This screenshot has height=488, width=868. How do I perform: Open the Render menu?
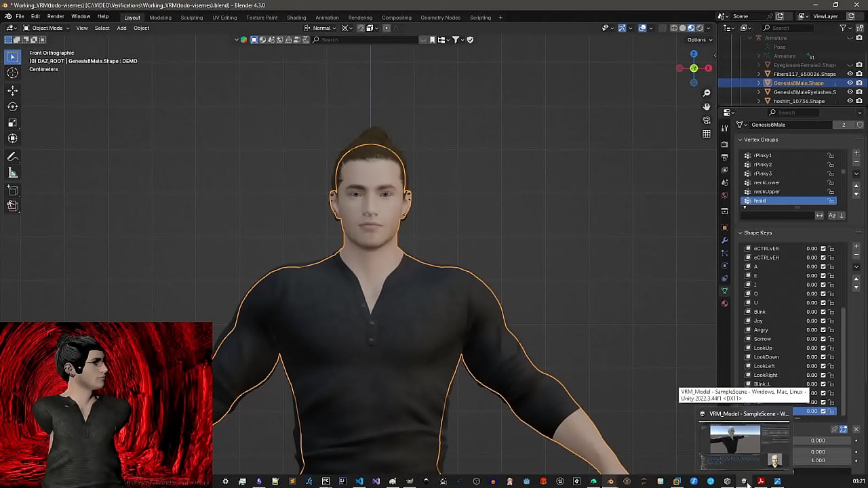pos(56,16)
